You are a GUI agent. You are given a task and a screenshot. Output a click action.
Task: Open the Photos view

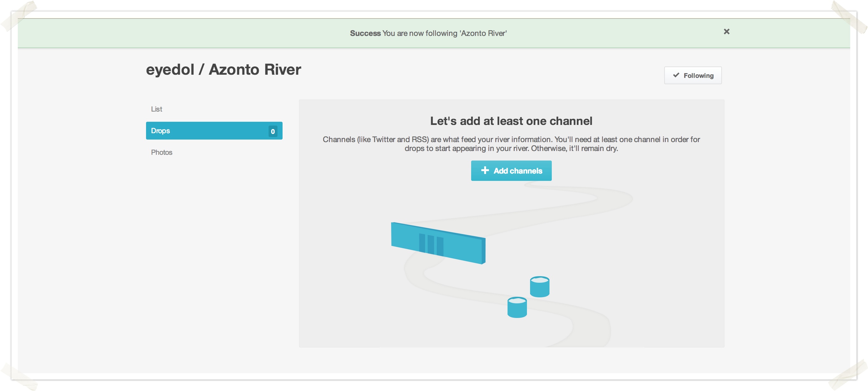pos(162,152)
